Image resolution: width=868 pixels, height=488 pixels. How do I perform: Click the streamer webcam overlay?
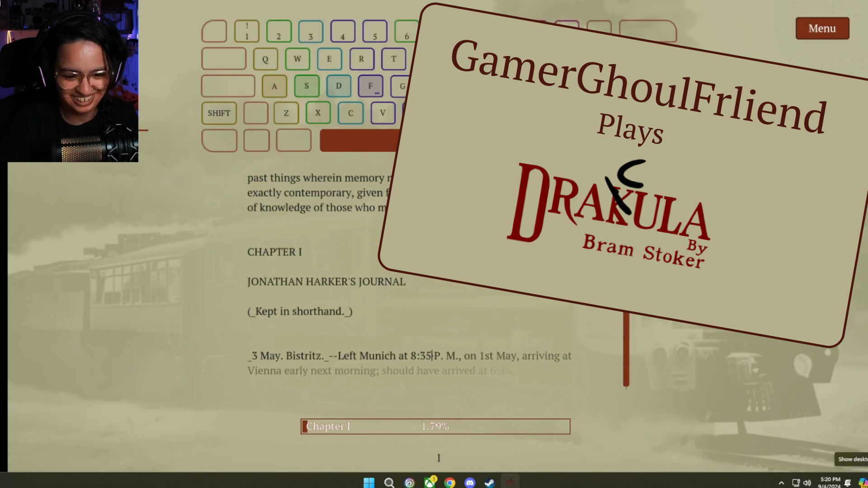[69, 81]
